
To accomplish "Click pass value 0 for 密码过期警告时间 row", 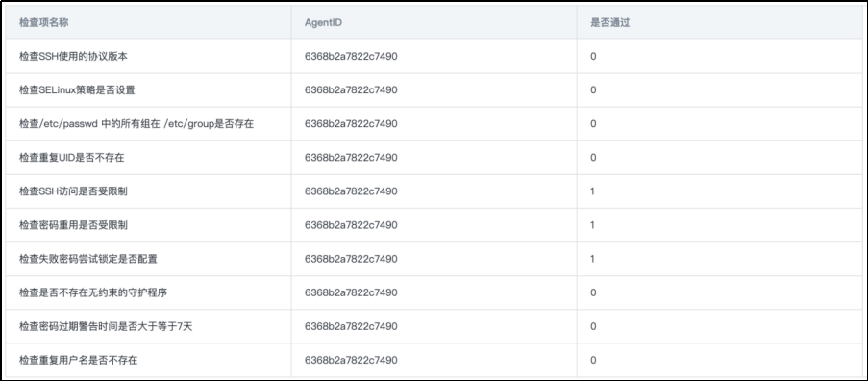I will coord(593,327).
